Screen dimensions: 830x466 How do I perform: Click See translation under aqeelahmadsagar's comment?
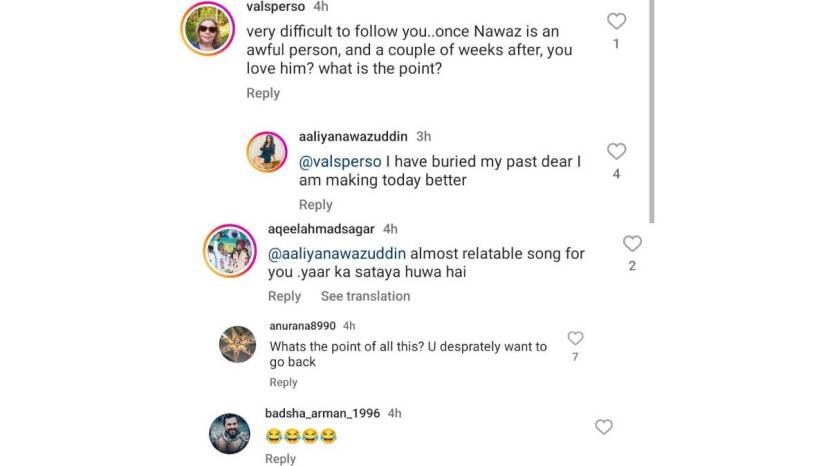point(365,296)
